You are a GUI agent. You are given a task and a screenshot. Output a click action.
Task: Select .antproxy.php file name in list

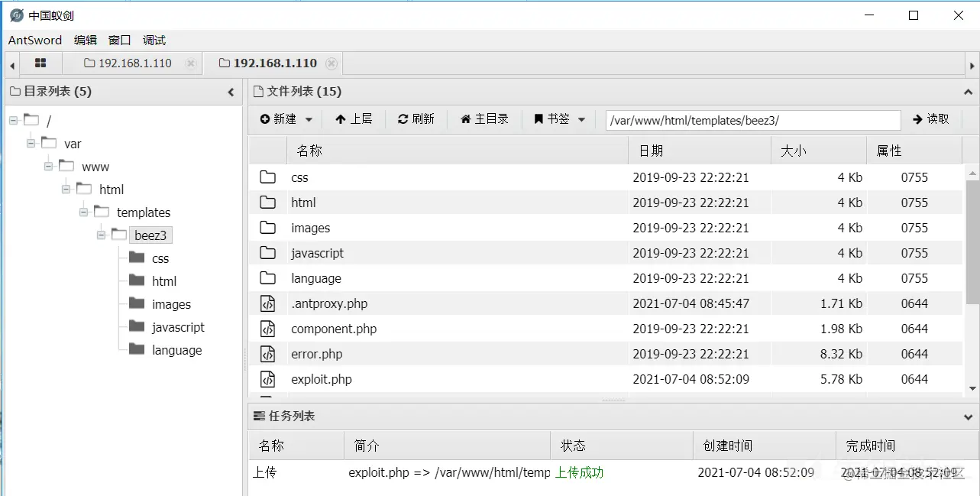329,303
